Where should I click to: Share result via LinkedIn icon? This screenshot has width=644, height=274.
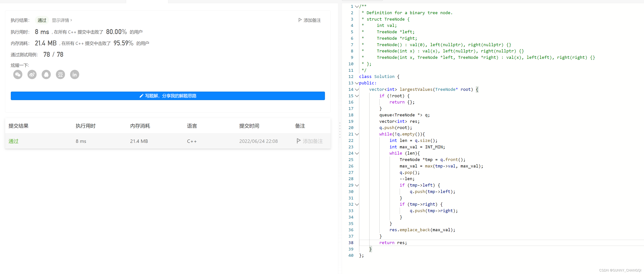[74, 74]
